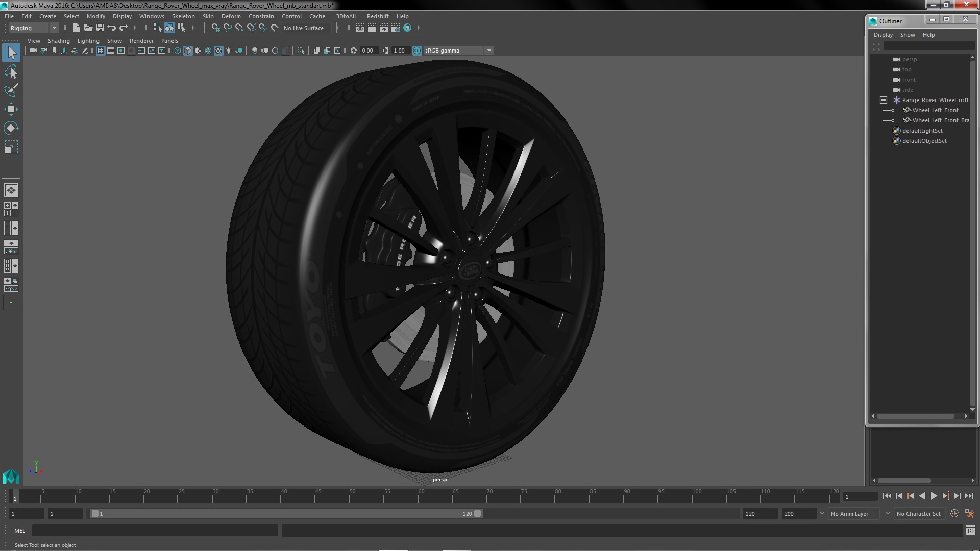Collapse the Range_Rover_Wheel_ncl1 group in Outliner
This screenshot has width=980, height=551.
point(884,100)
